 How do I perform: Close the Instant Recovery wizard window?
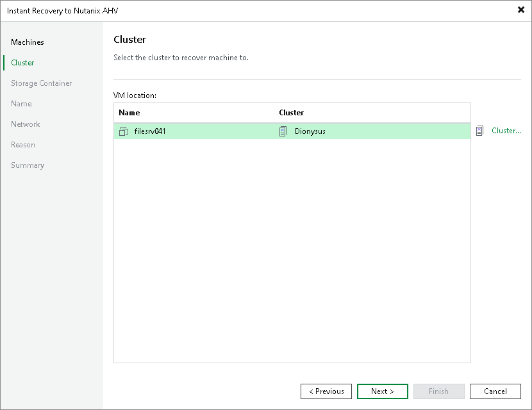pyautogui.click(x=521, y=10)
